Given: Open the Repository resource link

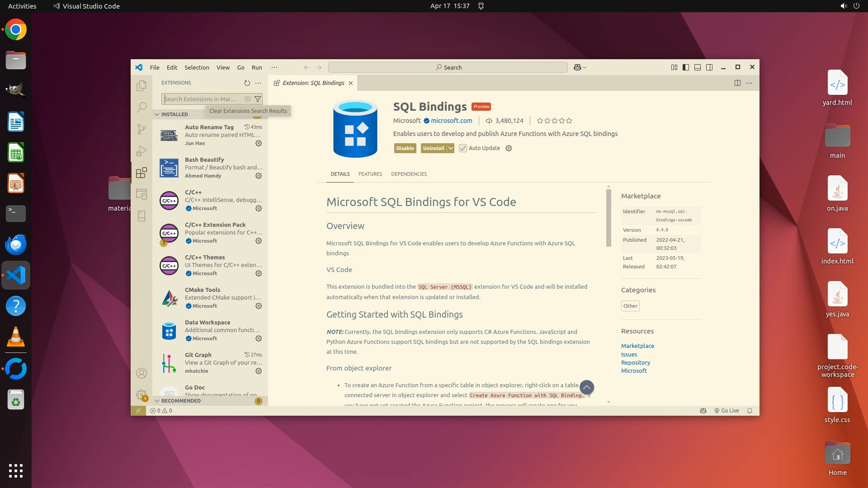Looking at the screenshot, I should coord(635,362).
